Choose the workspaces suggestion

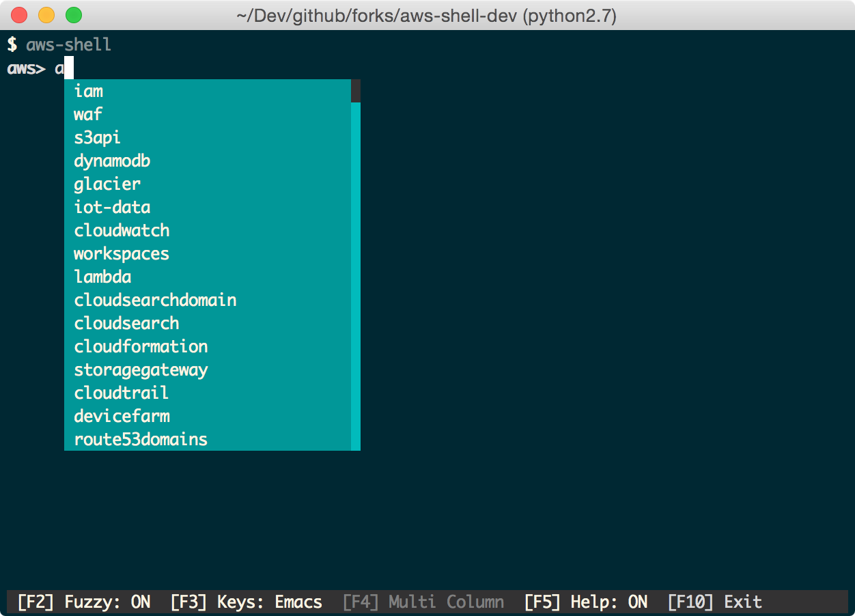click(208, 253)
